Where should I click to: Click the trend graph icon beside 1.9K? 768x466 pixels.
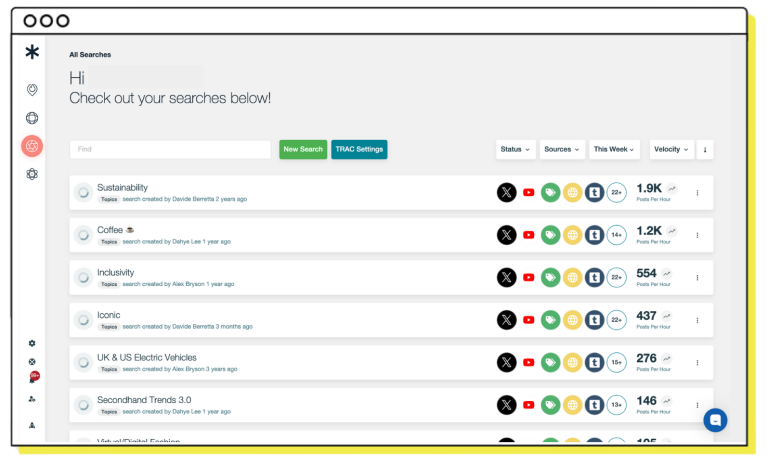pyautogui.click(x=672, y=188)
